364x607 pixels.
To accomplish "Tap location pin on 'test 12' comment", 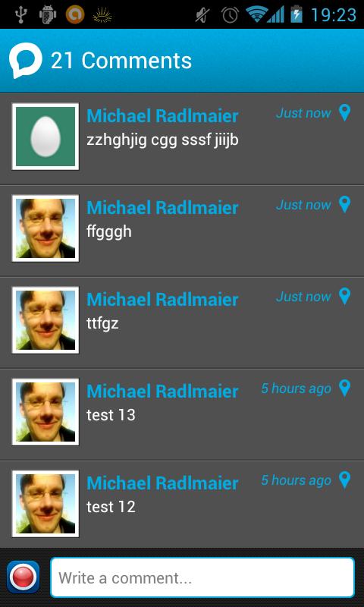I will 344,480.
